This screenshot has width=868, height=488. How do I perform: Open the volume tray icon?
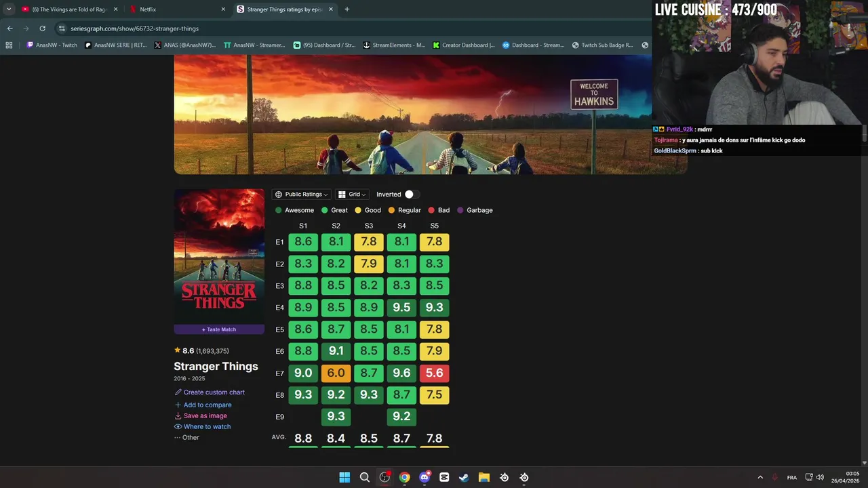(821, 477)
